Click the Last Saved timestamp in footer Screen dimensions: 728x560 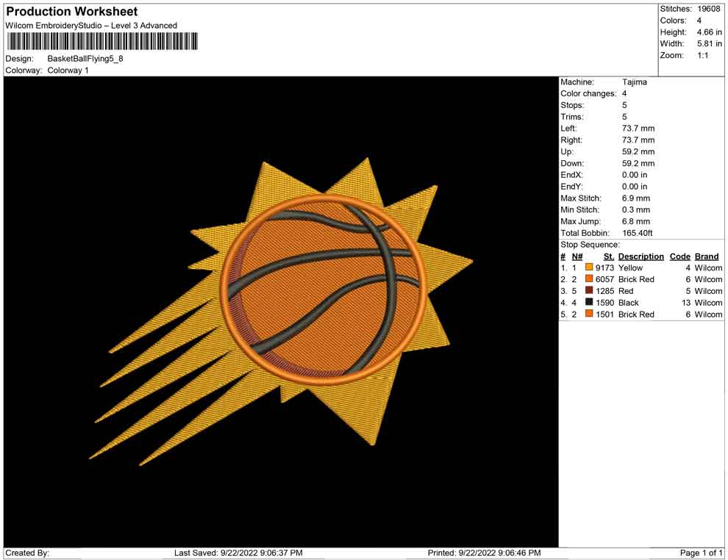(239, 553)
